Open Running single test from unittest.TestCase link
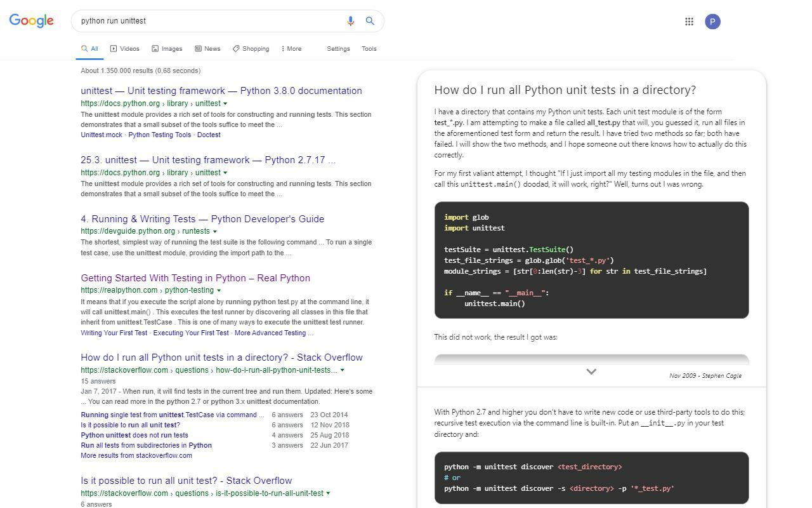The height and width of the screenshot is (508, 812). tap(173, 415)
